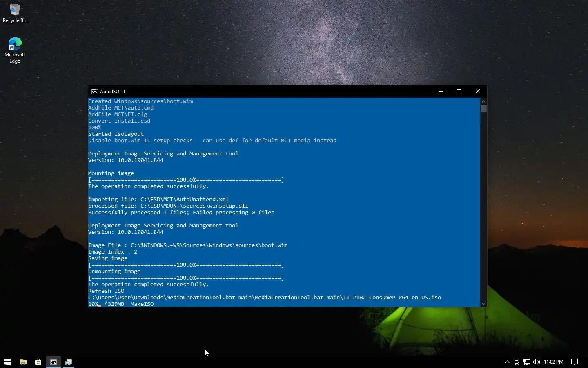This screenshot has width=588, height=368.
Task: Click 'AddFile MCT\auto.cmd' line
Action: [121, 108]
